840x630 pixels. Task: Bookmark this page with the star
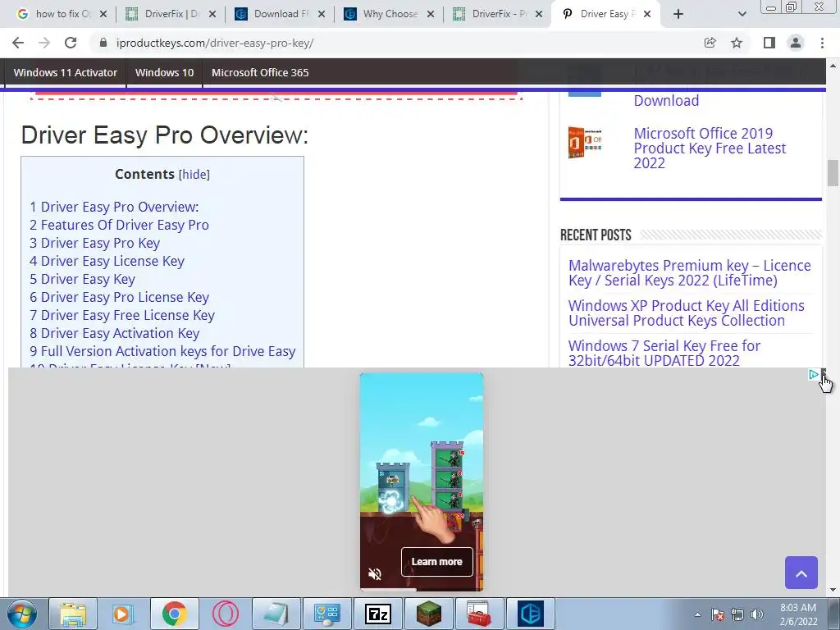coord(737,43)
